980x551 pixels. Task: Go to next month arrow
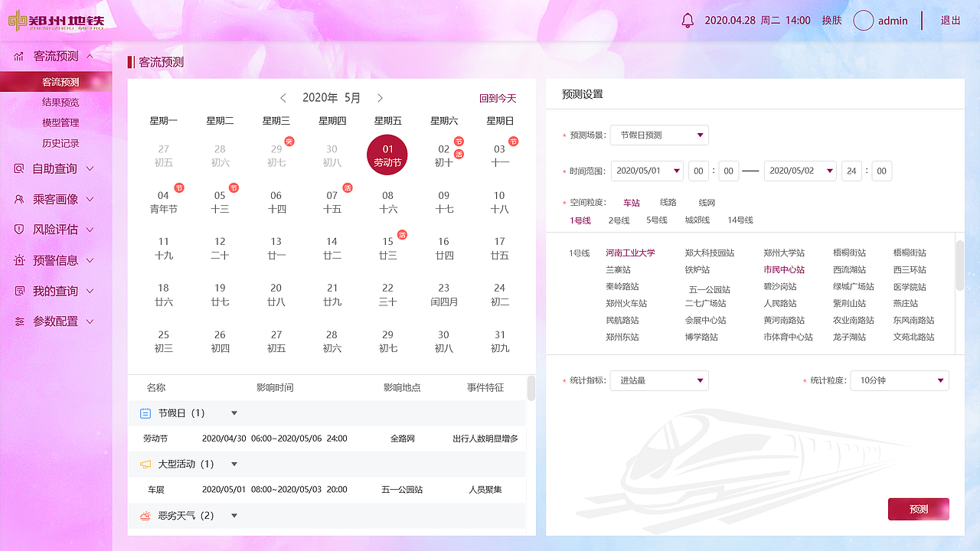tap(381, 98)
